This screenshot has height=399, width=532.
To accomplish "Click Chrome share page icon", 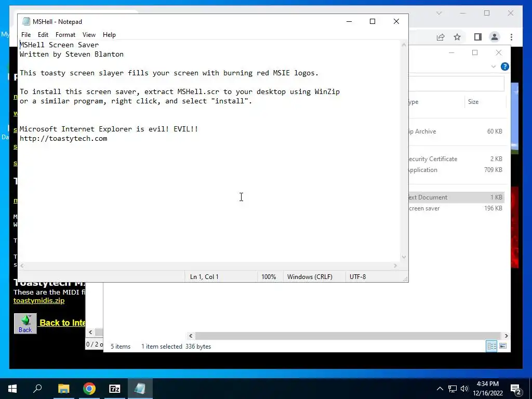I will pos(441,37).
